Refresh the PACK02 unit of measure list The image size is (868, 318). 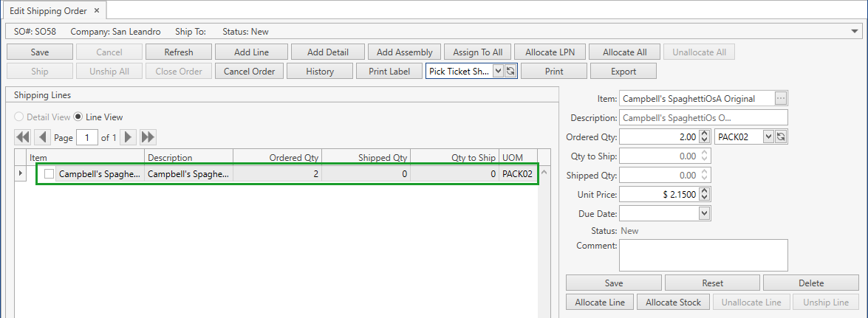781,137
